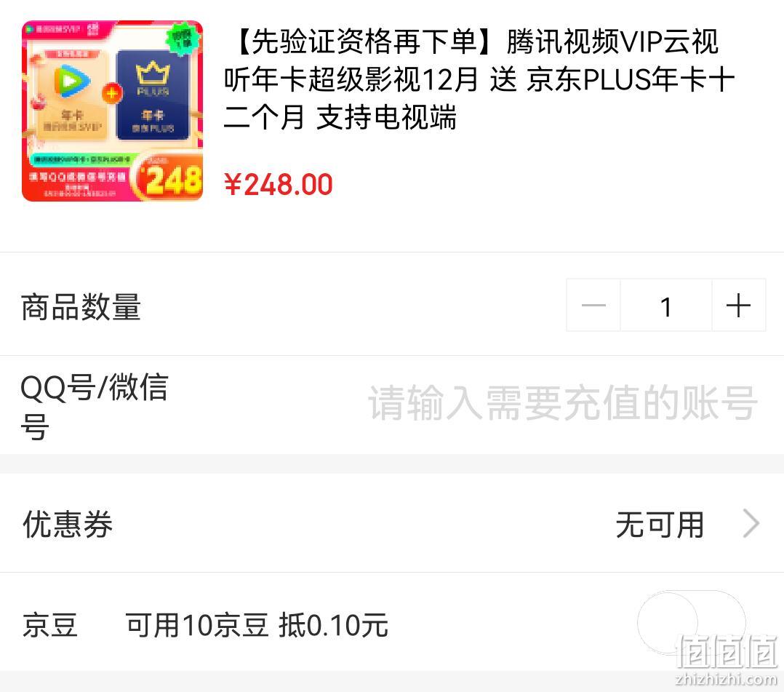Tap the ¥248.00 price text
This screenshot has width=784, height=692.
(279, 184)
